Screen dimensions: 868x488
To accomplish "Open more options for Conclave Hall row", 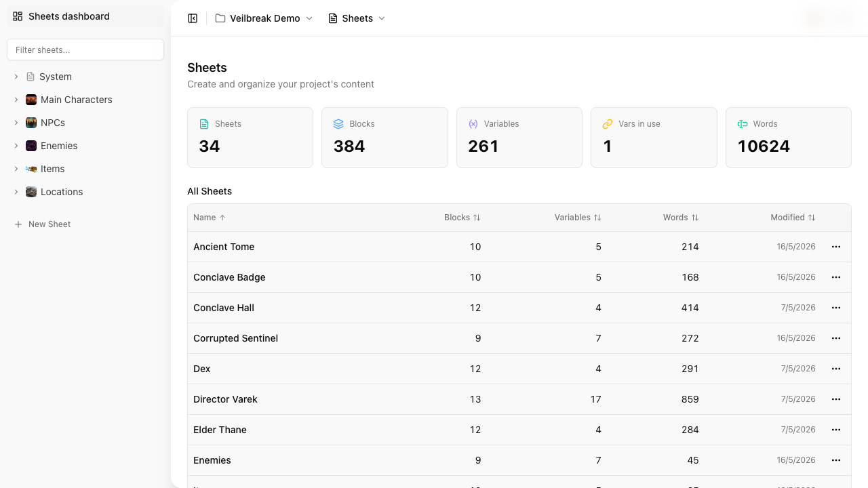I will pyautogui.click(x=836, y=308).
